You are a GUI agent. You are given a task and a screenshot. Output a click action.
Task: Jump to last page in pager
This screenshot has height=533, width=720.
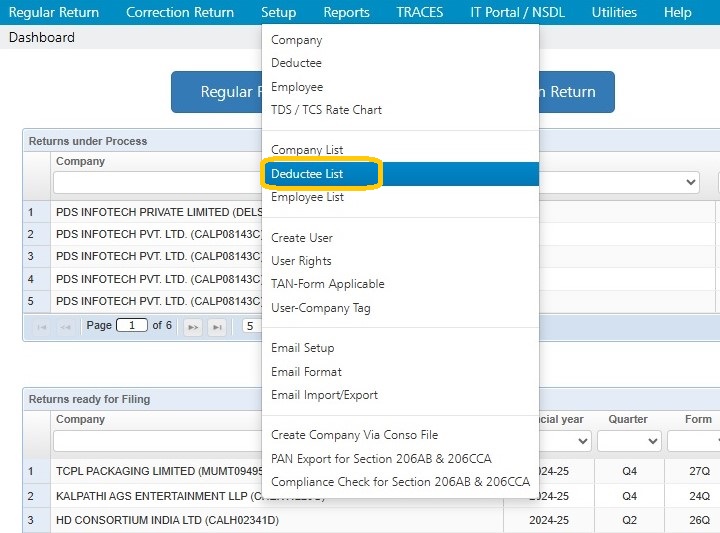click(x=217, y=327)
